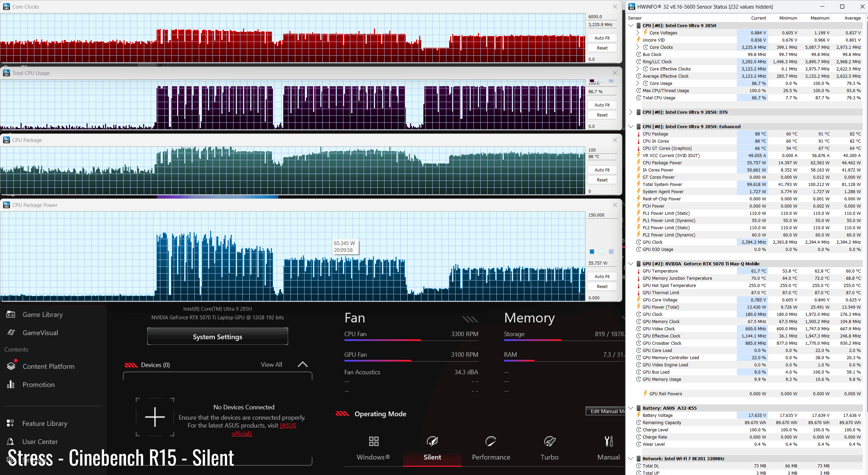Click the Performance mode gauge icon

click(491, 441)
